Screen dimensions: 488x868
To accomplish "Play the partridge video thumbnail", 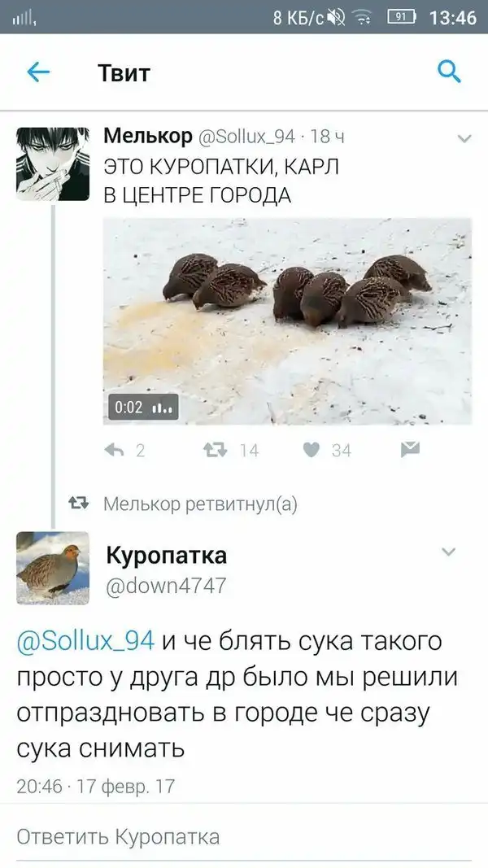I will pos(288,321).
